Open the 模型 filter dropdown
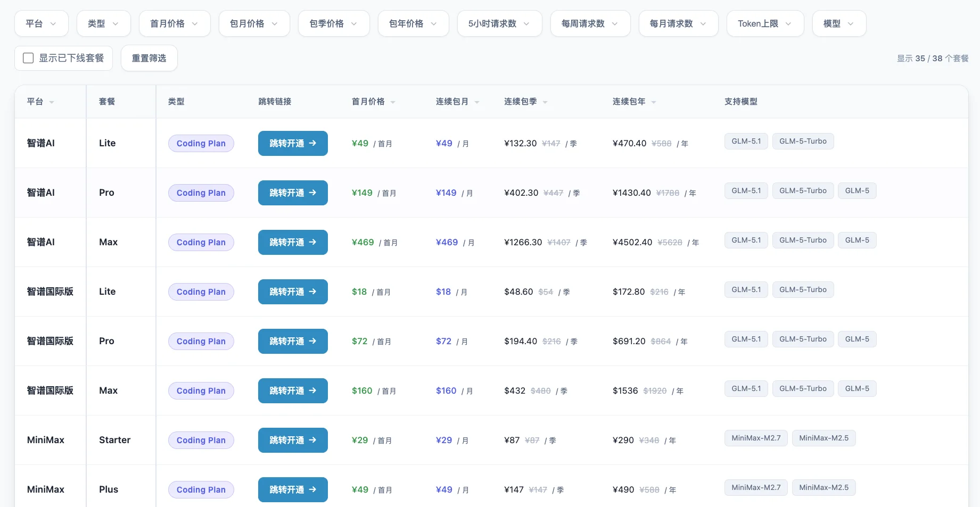Viewport: 980px width, 507px height. [x=839, y=23]
